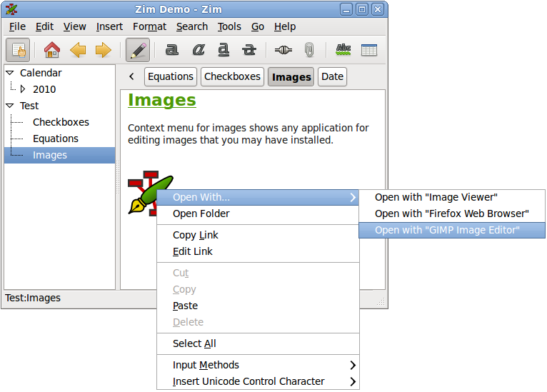Select Copy Link in context menu
Screen dimensions: 547x392
pyautogui.click(x=196, y=235)
